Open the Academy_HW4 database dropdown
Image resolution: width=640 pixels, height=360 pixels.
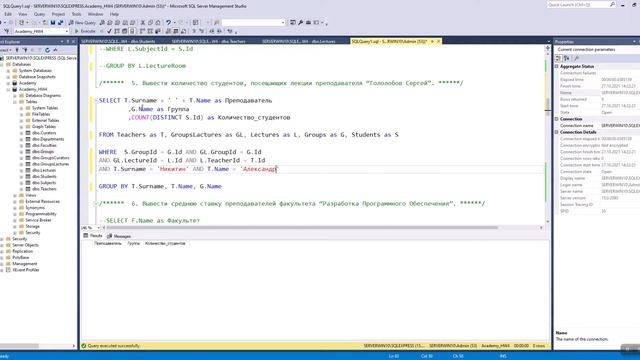pyautogui.click(x=67, y=31)
